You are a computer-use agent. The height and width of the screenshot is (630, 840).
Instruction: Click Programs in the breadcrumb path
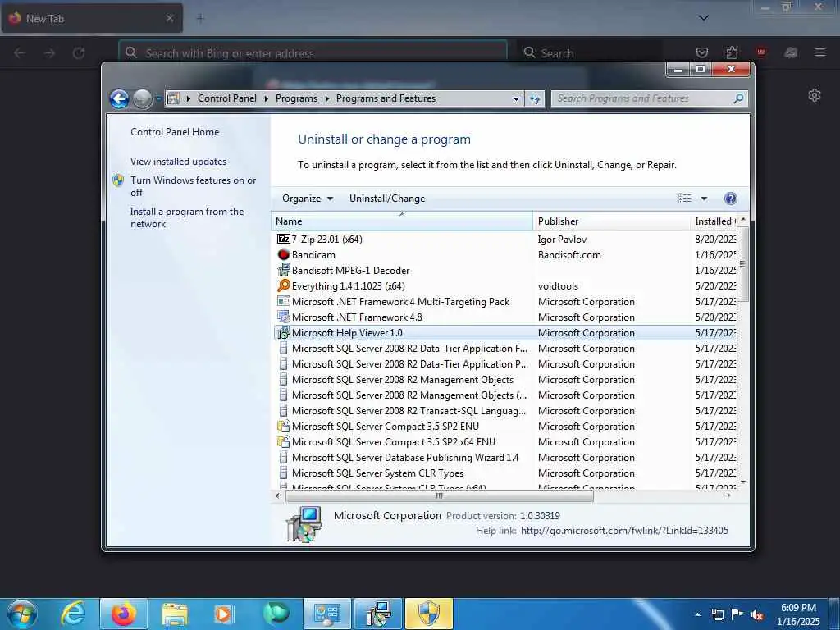click(296, 98)
